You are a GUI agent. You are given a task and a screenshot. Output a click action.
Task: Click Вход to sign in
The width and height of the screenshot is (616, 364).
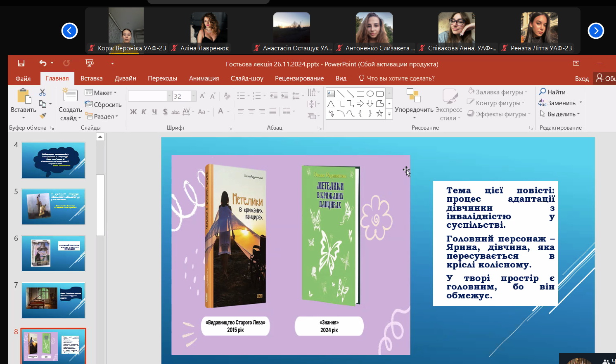pyautogui.click(x=582, y=78)
